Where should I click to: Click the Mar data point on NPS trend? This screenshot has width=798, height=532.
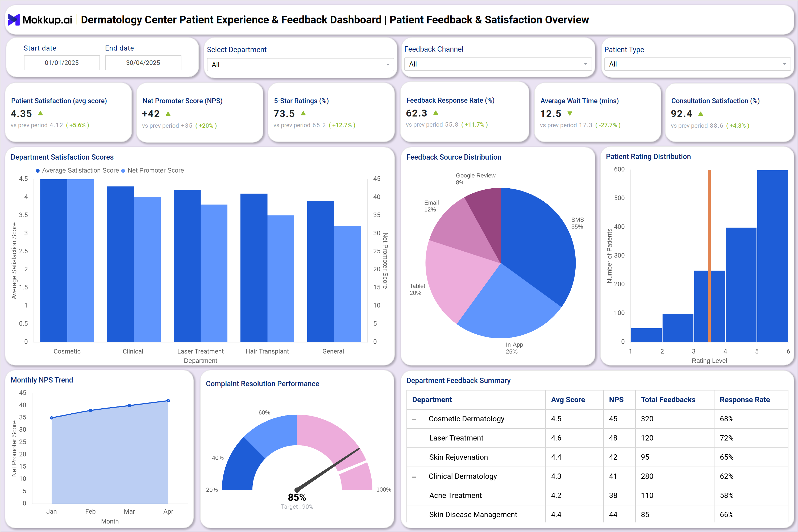click(130, 405)
